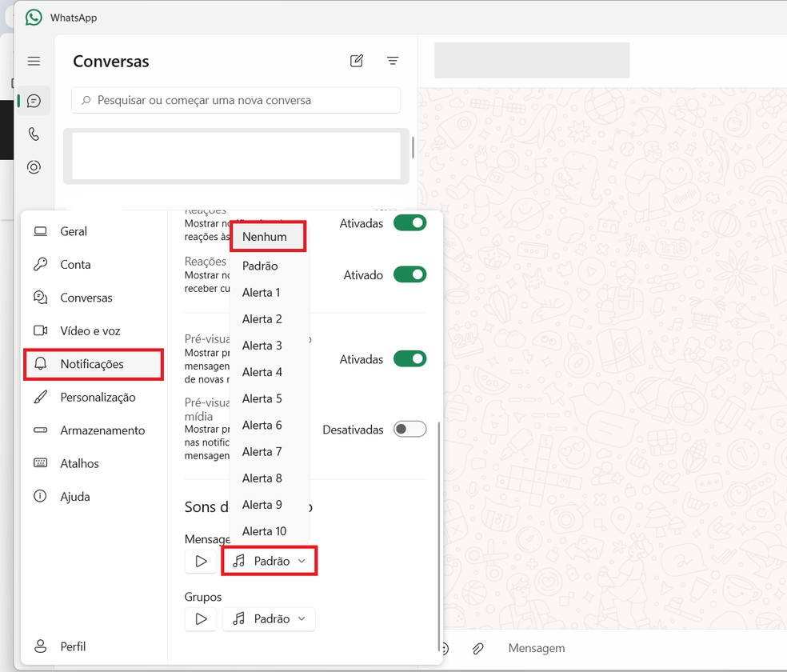Choose Alerta 4 sound

click(269, 372)
